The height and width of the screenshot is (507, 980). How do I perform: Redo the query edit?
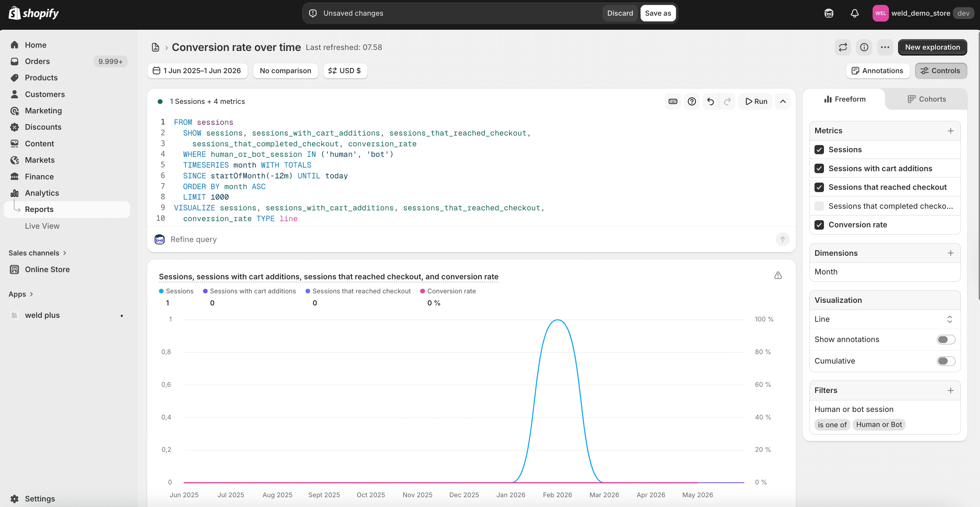(727, 101)
